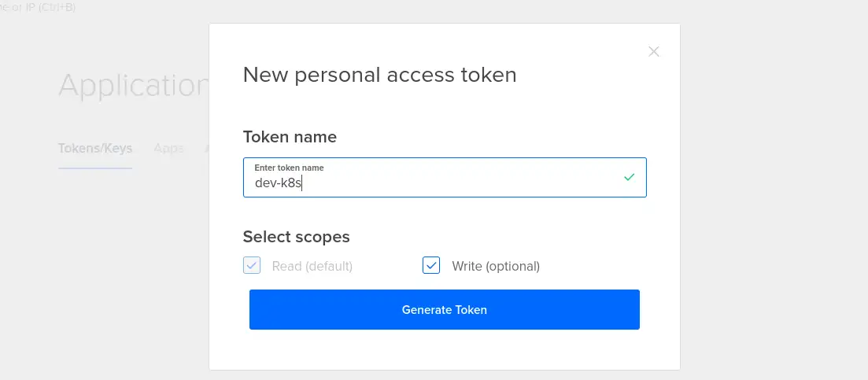Toggle the Read (default) checkbox
The height and width of the screenshot is (380, 868).
click(x=252, y=265)
